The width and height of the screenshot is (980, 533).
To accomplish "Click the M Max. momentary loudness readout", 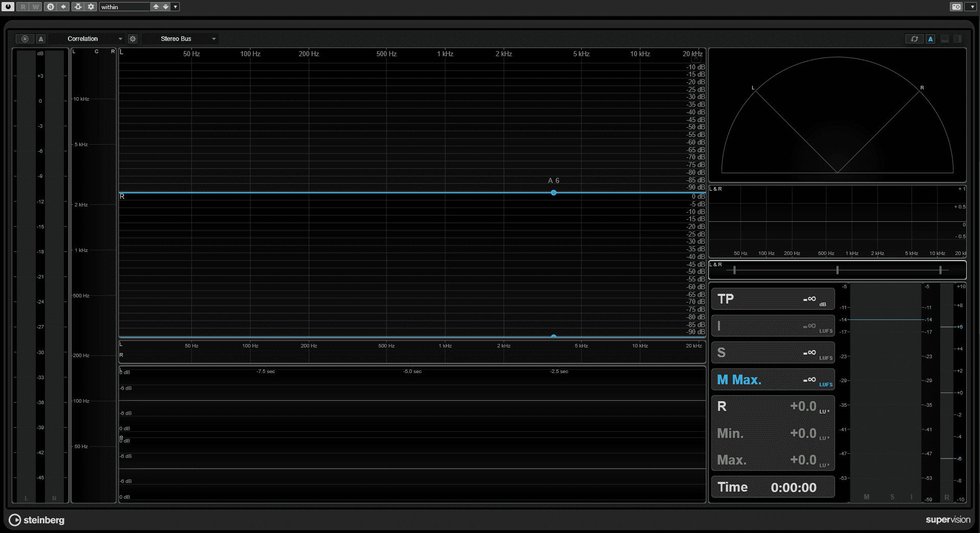I will click(x=773, y=380).
